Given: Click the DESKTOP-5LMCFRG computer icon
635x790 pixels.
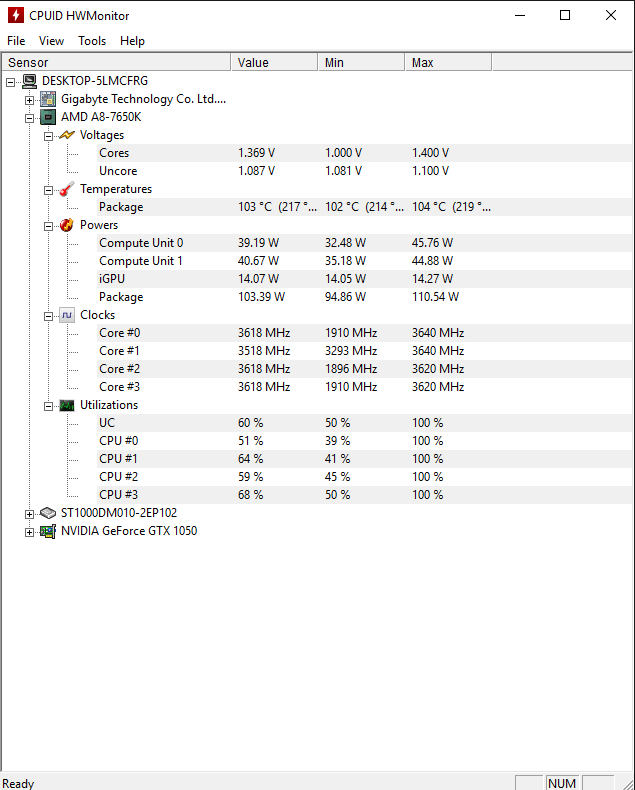Looking at the screenshot, I should click(30, 81).
